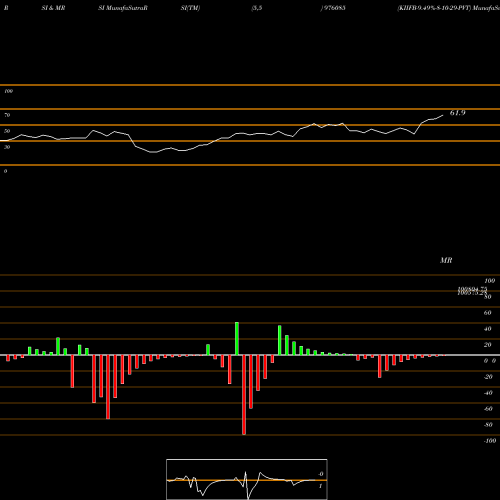The width and height of the screenshot is (500, 500).
Task: Click the 60 label on MR axis
Action: (x=487, y=313)
